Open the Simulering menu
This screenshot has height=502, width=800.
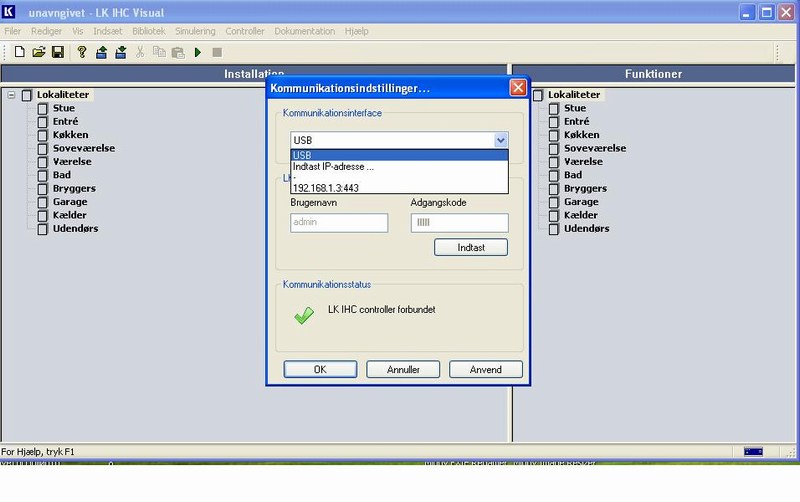195,31
